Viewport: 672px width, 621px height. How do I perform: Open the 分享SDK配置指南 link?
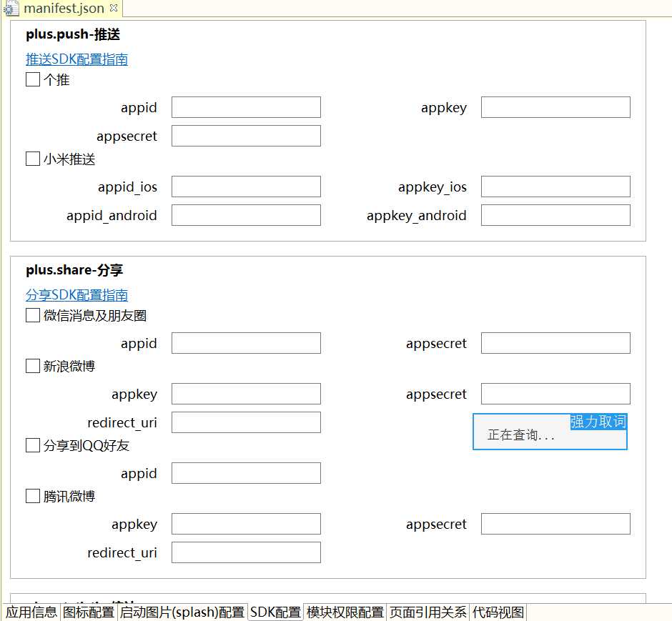pyautogui.click(x=76, y=295)
